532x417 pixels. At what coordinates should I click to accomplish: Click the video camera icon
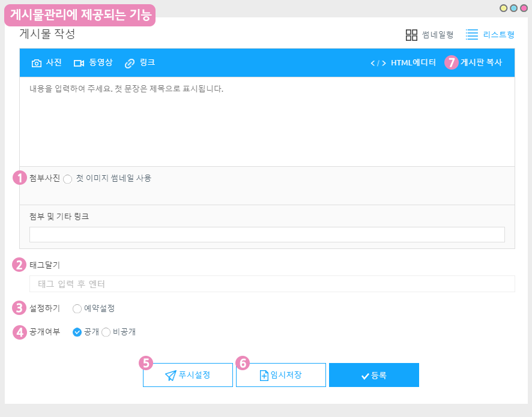[x=79, y=63]
